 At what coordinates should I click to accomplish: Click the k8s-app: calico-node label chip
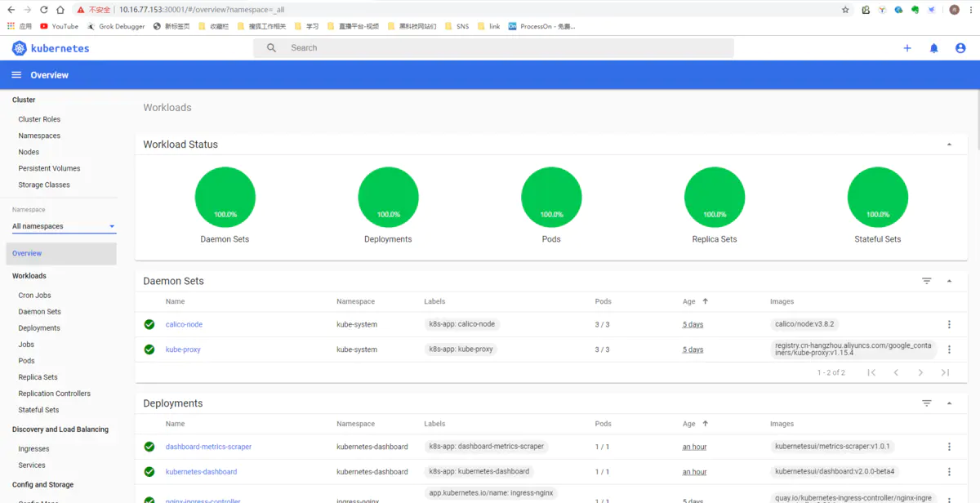click(x=461, y=324)
